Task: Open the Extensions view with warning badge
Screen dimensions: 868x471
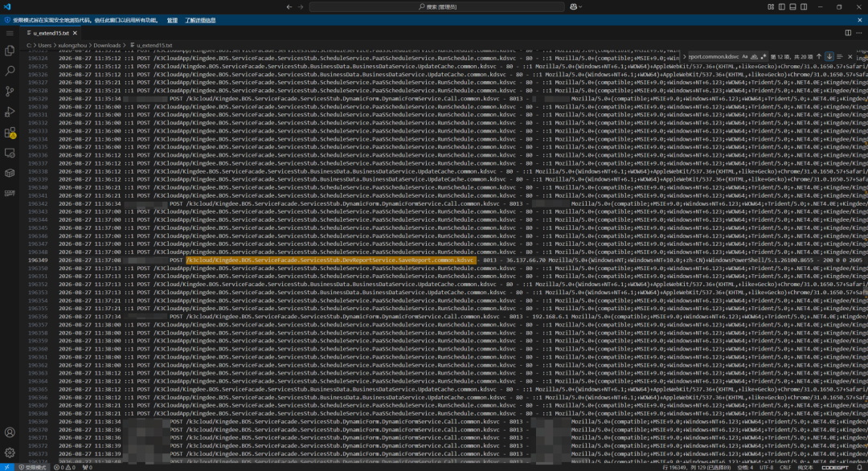Action: pos(10,133)
